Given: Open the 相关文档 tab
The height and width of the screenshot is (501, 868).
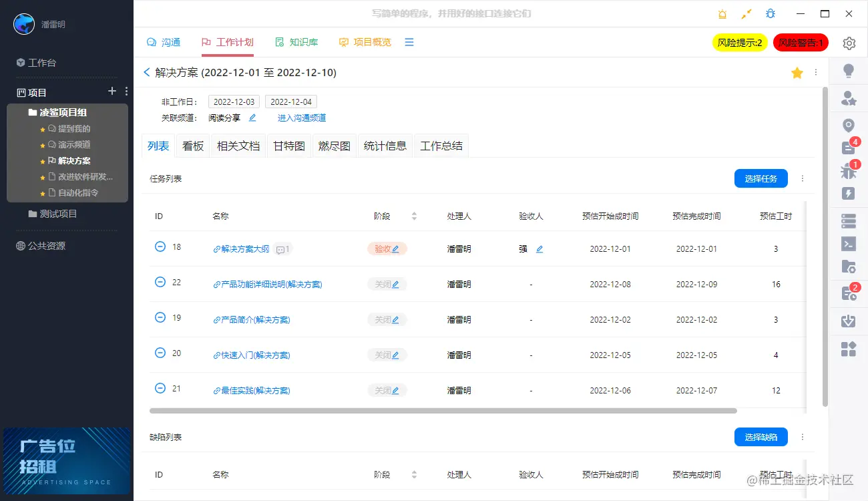Looking at the screenshot, I should [x=238, y=146].
